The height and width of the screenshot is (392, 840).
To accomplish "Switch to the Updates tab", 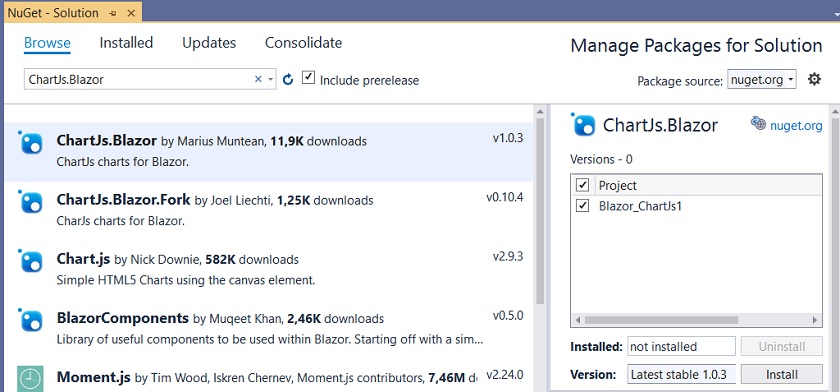I will [209, 43].
